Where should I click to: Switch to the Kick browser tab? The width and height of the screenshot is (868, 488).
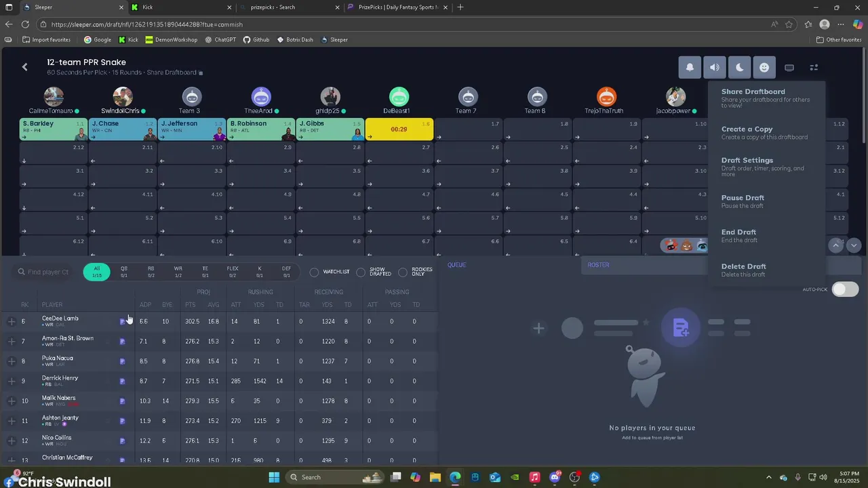[180, 7]
